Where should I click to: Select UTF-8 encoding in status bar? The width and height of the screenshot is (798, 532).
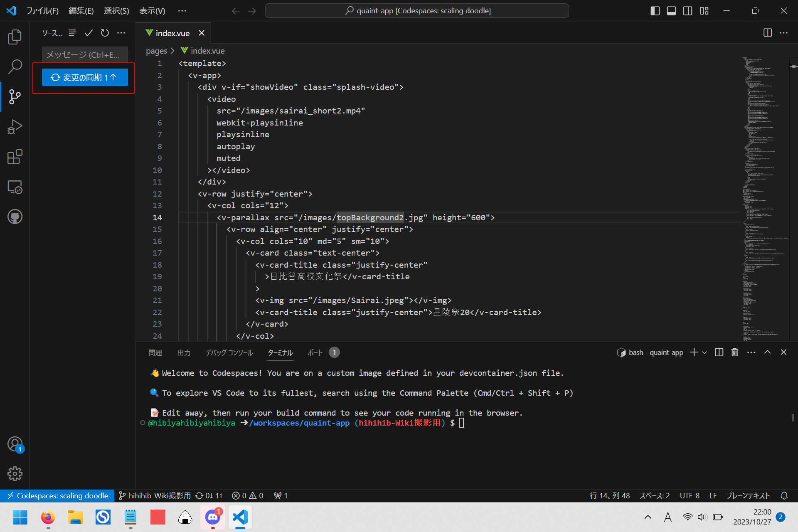690,495
